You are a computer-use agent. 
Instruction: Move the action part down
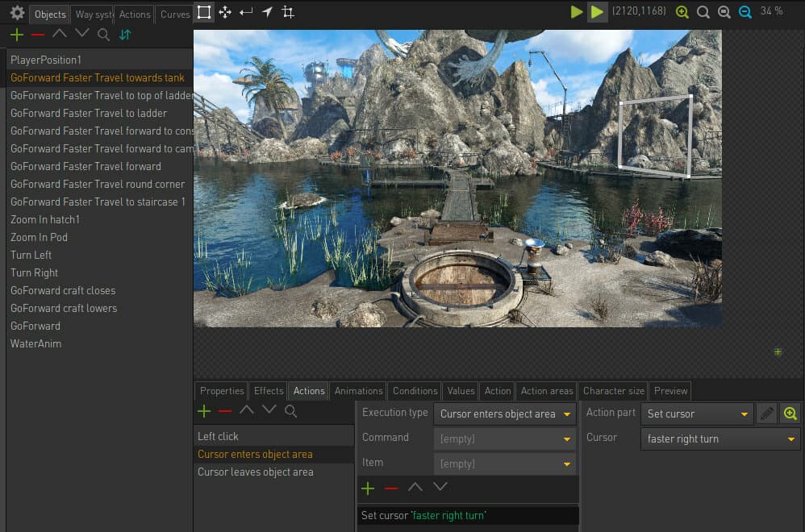click(440, 487)
